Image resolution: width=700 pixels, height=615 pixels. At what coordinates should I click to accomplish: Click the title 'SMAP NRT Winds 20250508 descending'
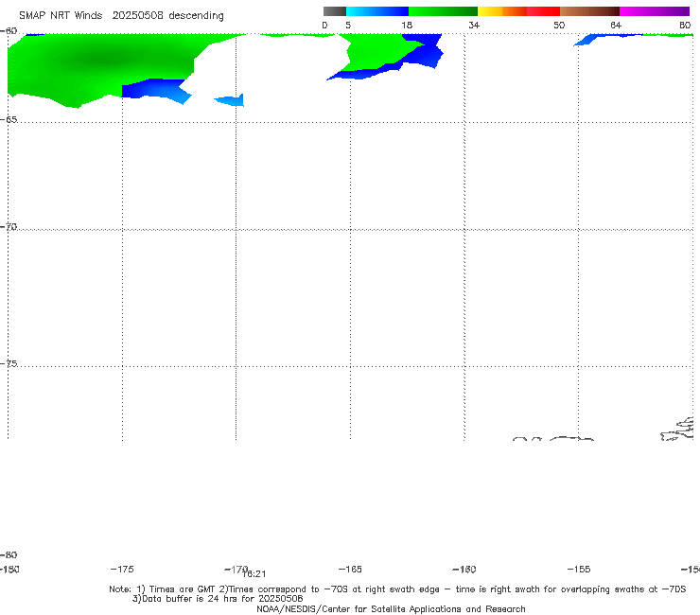[121, 15]
